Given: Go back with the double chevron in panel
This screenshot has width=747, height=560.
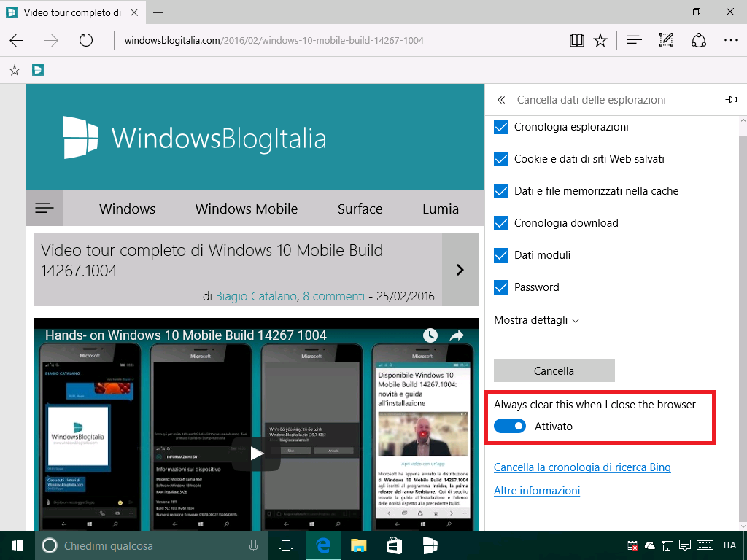Looking at the screenshot, I should tap(500, 100).
